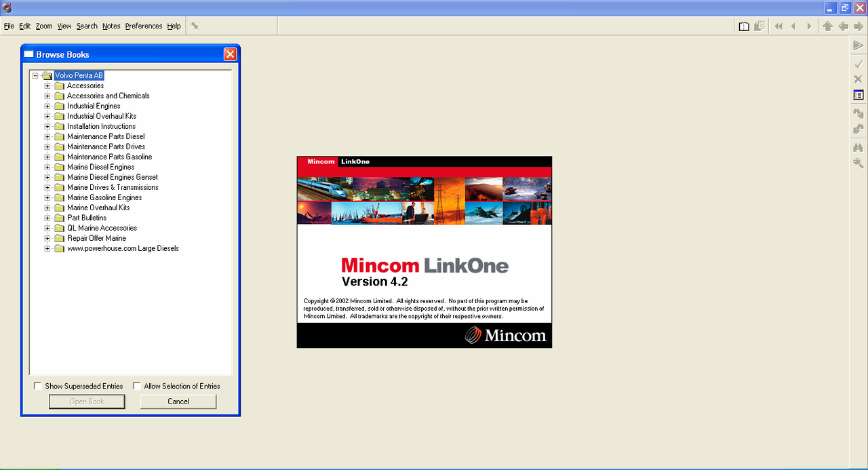The width and height of the screenshot is (868, 470).
Task: Open the Notes menu
Action: pos(111,26)
